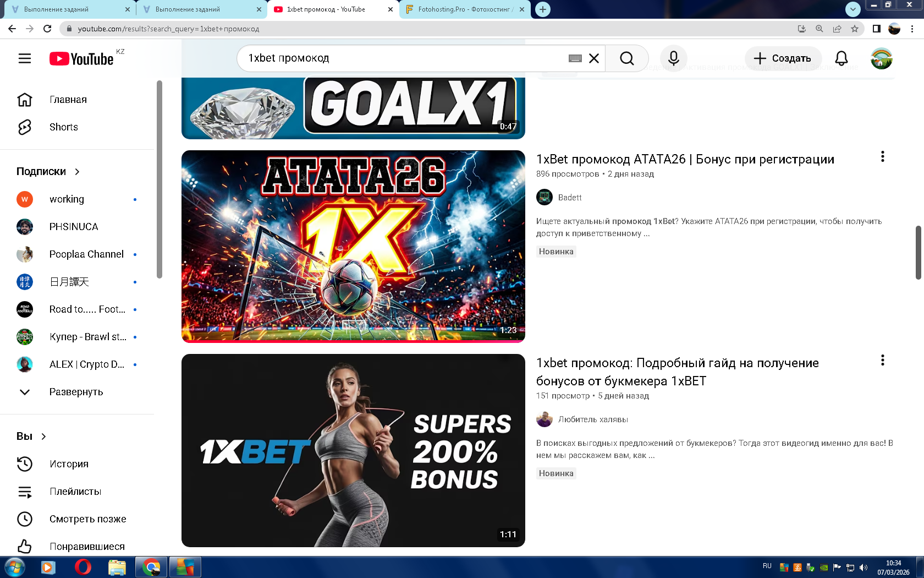Switch to the Fotohosting.Pro tab

(465, 9)
